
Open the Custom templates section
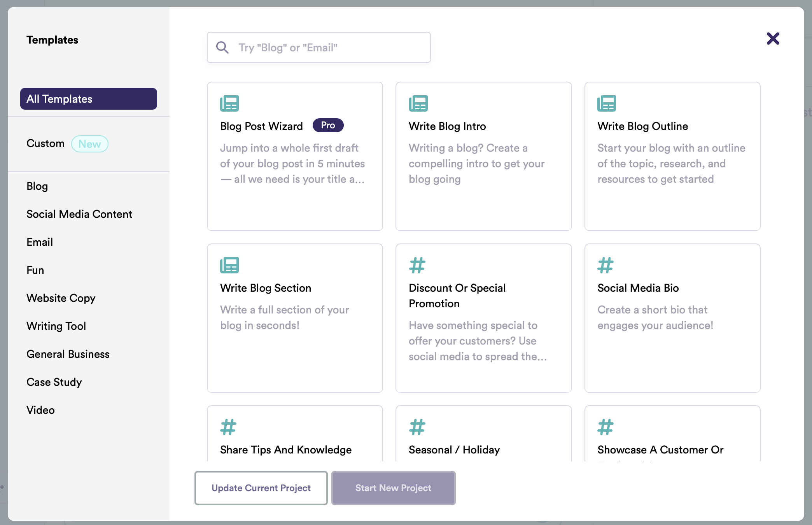coord(45,143)
